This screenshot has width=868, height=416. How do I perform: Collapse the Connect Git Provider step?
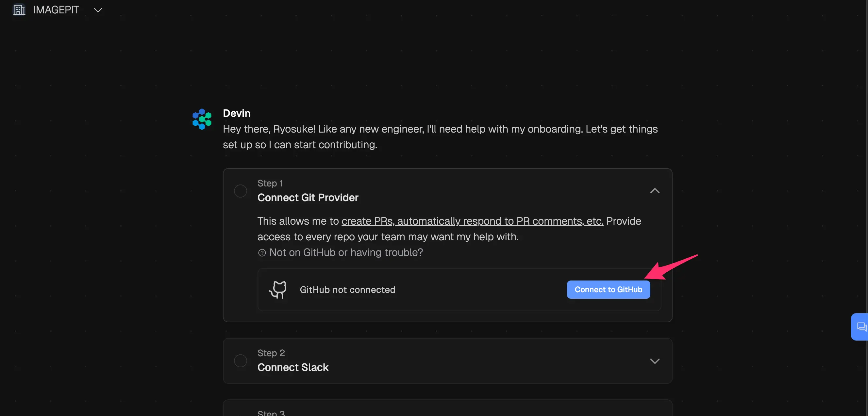tap(654, 191)
